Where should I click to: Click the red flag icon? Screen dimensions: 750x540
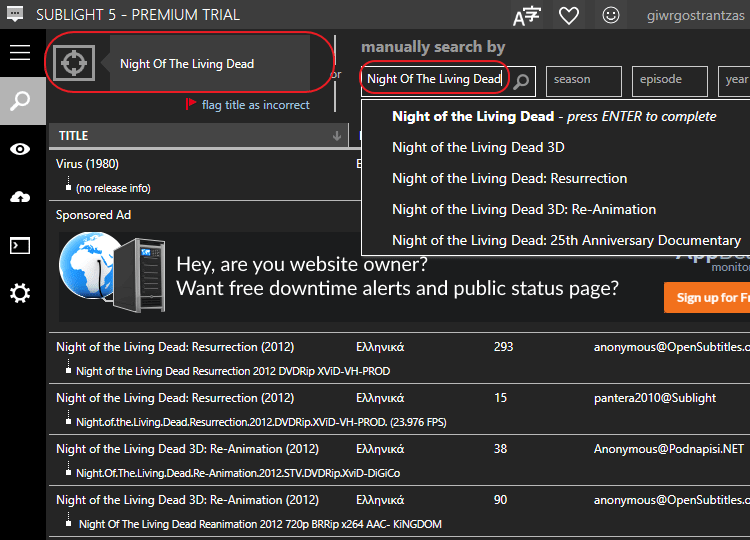(191, 104)
